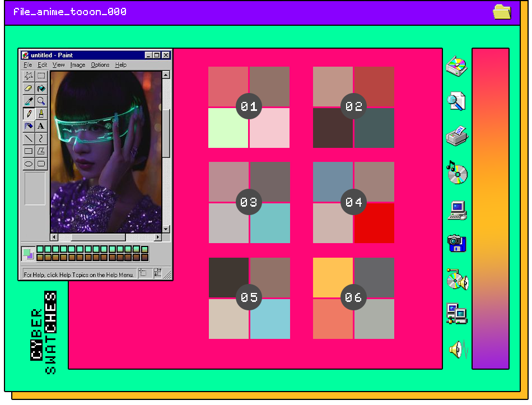Click the 04 palette number badge

coord(353,202)
